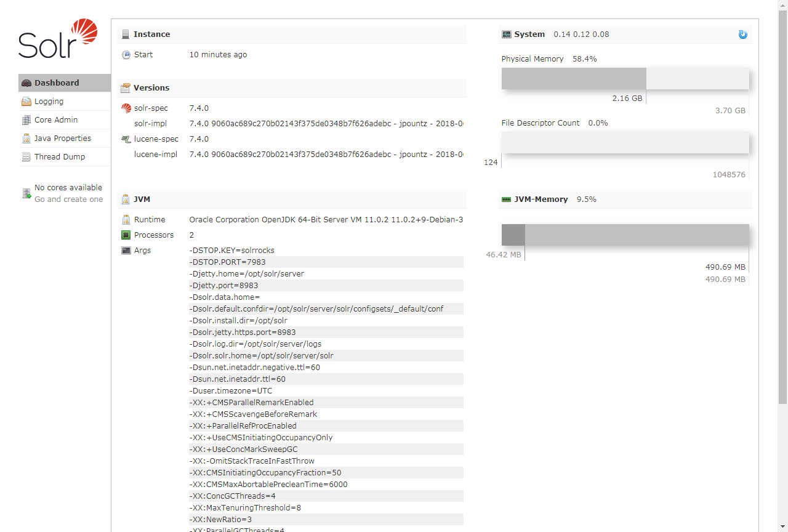Select the -Dsolr.solr.home argument

click(x=262, y=356)
